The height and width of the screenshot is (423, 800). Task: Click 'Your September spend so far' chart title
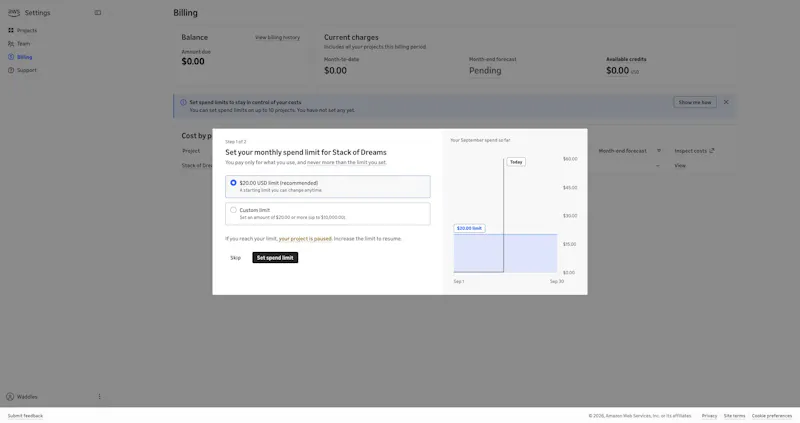[x=480, y=140]
